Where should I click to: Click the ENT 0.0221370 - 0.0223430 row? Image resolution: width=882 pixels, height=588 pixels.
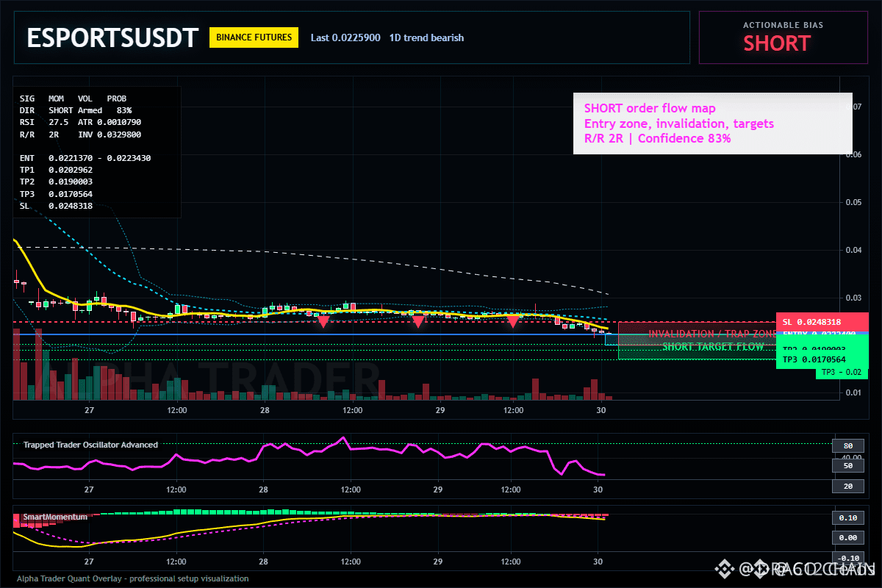pyautogui.click(x=85, y=158)
